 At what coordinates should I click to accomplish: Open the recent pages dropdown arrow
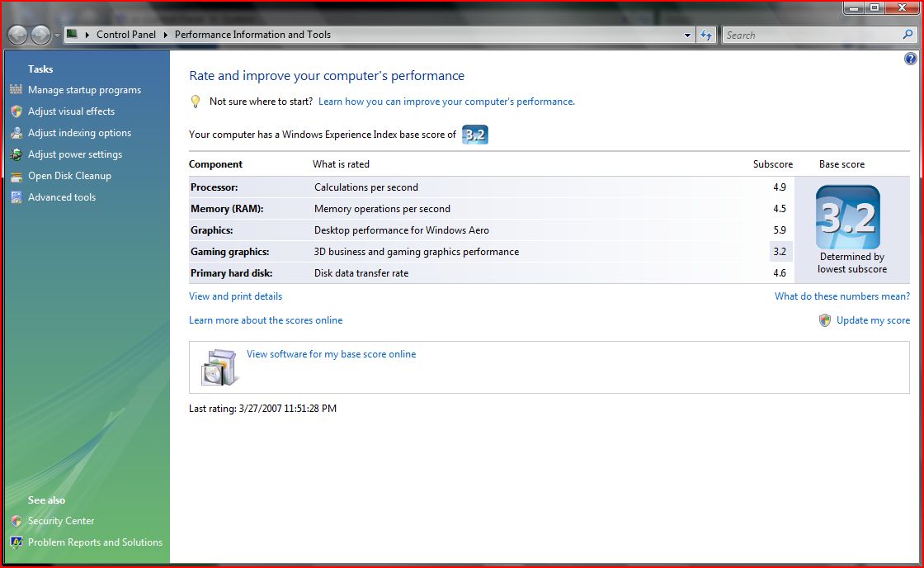click(57, 35)
